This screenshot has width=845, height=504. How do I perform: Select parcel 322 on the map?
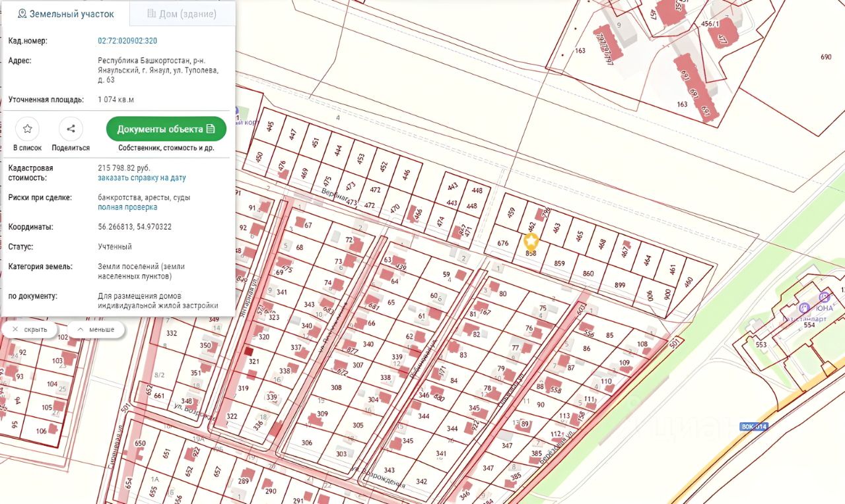pyautogui.click(x=232, y=416)
